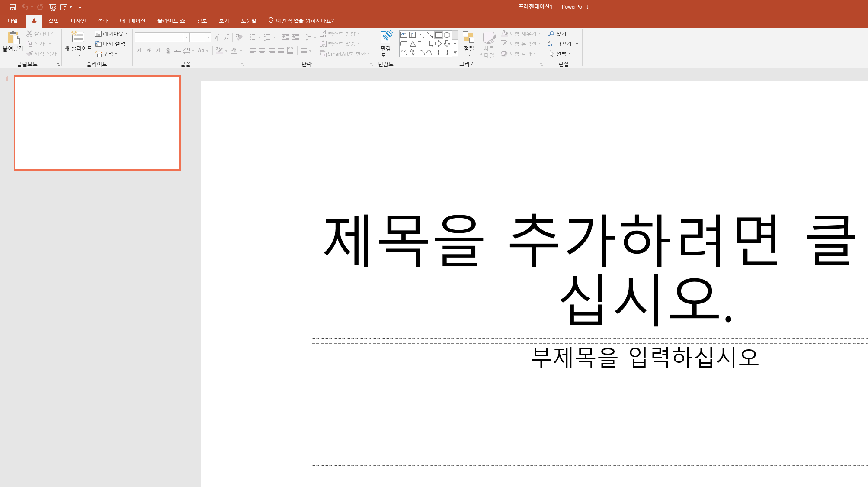The height and width of the screenshot is (487, 868).
Task: Switch to the Insert (삽입) ribbon tab
Action: pyautogui.click(x=54, y=21)
